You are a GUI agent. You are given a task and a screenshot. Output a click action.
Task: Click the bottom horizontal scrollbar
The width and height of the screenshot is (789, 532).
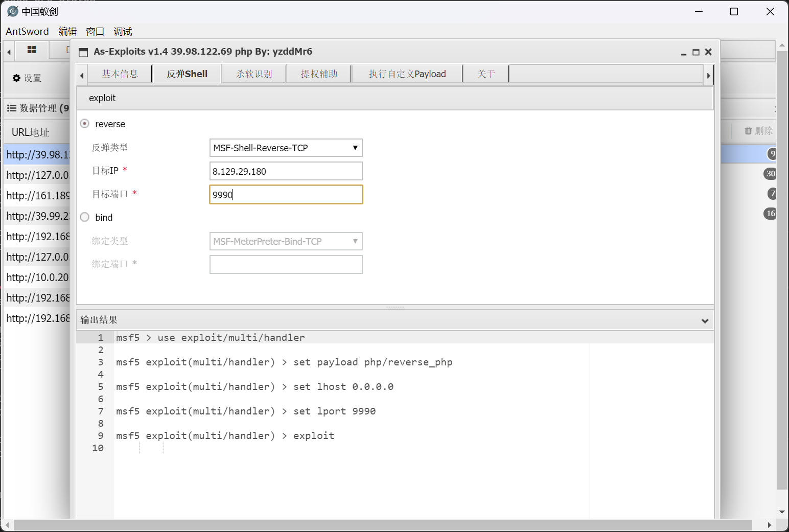coord(383,525)
